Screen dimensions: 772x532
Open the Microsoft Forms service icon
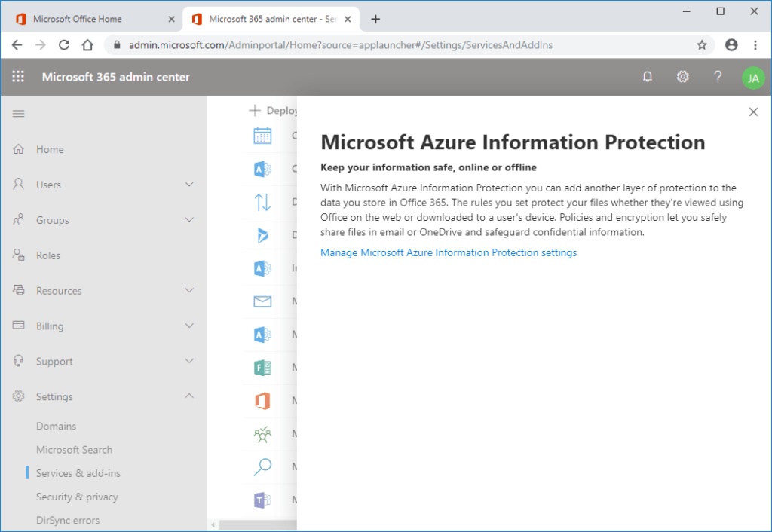262,368
